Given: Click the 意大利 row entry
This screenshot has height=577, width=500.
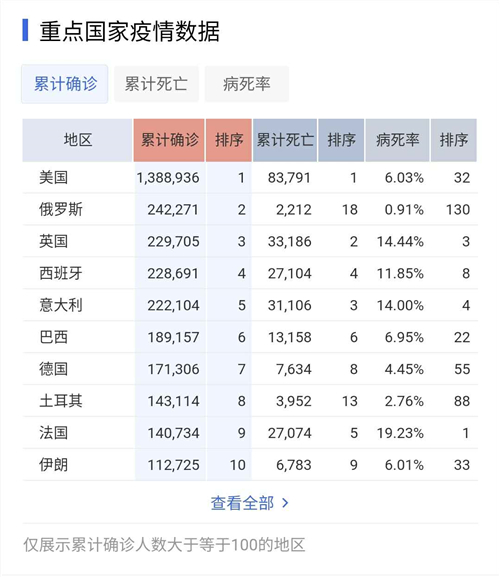Looking at the screenshot, I should pos(250,305).
